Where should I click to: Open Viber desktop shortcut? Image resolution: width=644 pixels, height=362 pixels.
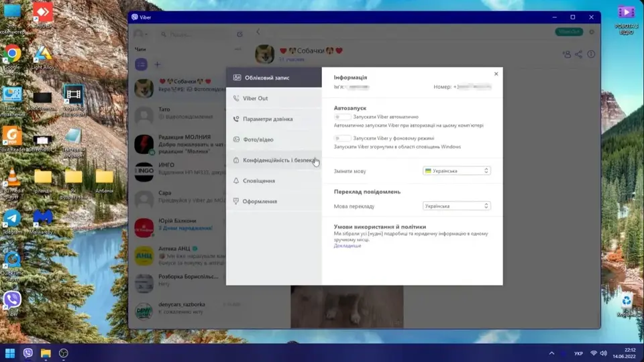click(x=12, y=304)
